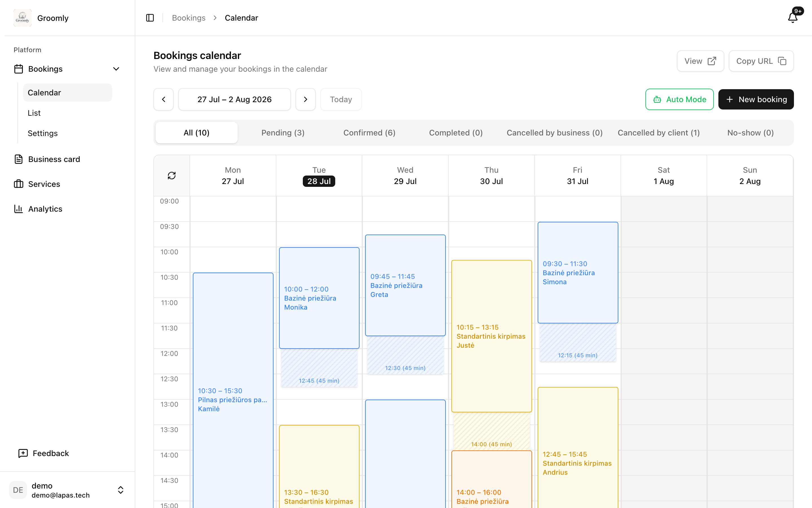Click the Services briefcase icon
This screenshot has width=812, height=508.
[18, 184]
